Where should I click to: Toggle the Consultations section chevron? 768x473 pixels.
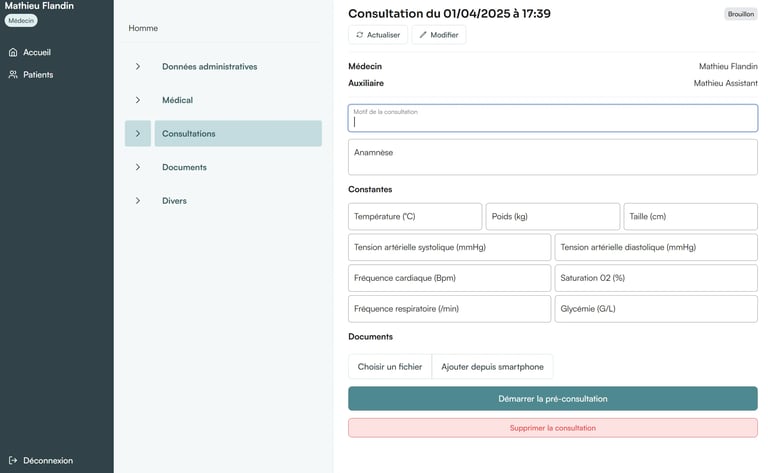click(138, 134)
